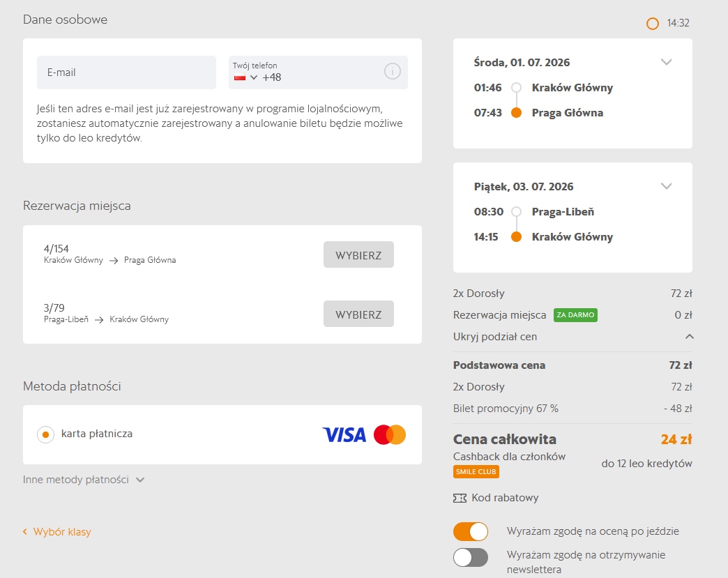The image size is (728, 578).
Task: Click the Polish flag icon
Action: (240, 77)
